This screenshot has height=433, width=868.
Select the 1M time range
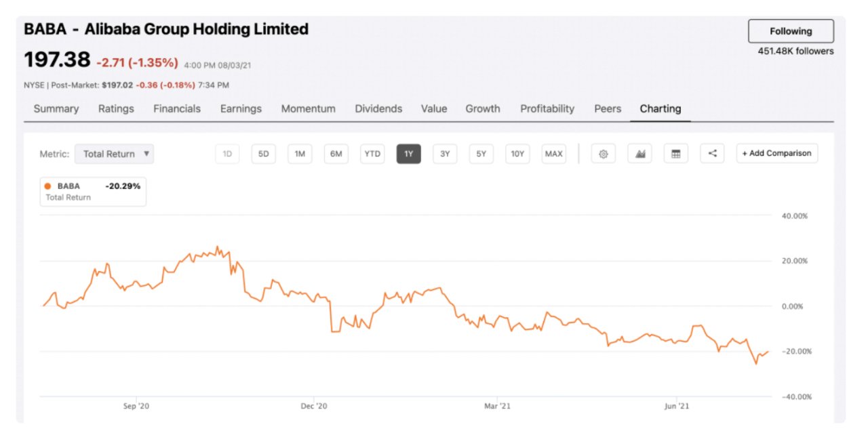pos(300,154)
